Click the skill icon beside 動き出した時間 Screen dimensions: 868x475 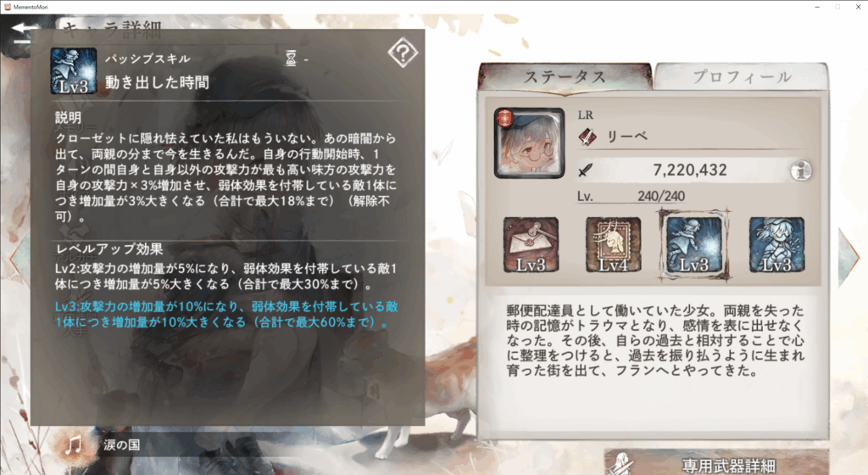click(x=74, y=71)
